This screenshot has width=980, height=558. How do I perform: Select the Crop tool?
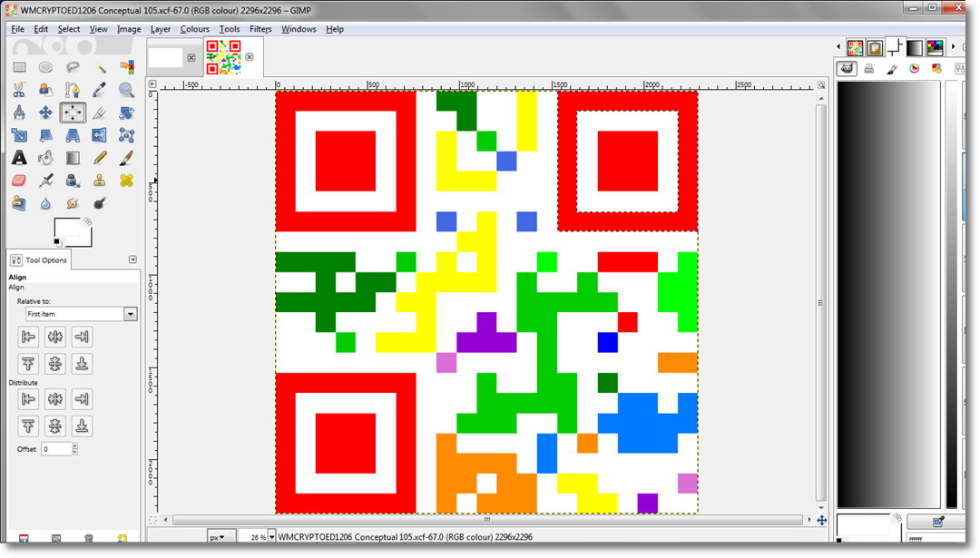[100, 113]
